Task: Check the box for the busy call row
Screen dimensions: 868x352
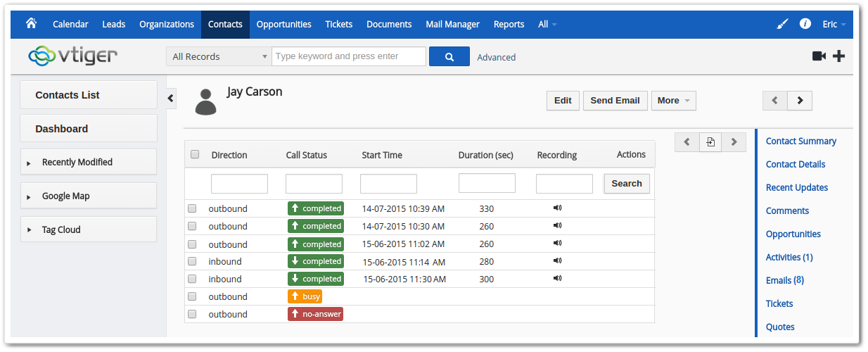Action: click(x=192, y=297)
